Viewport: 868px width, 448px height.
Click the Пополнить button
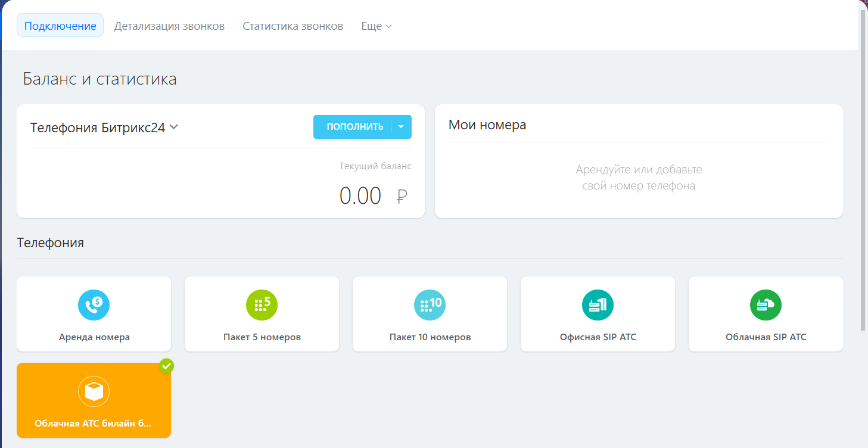click(x=354, y=127)
